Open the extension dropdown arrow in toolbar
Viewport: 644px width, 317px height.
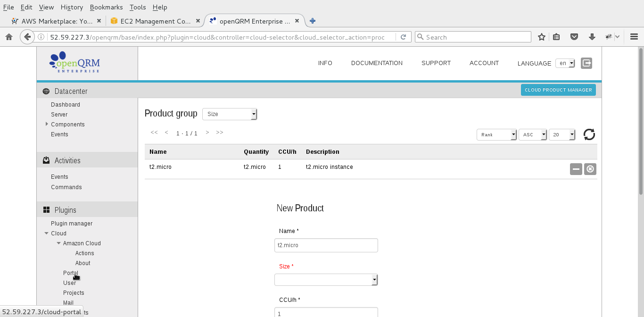[x=618, y=37]
